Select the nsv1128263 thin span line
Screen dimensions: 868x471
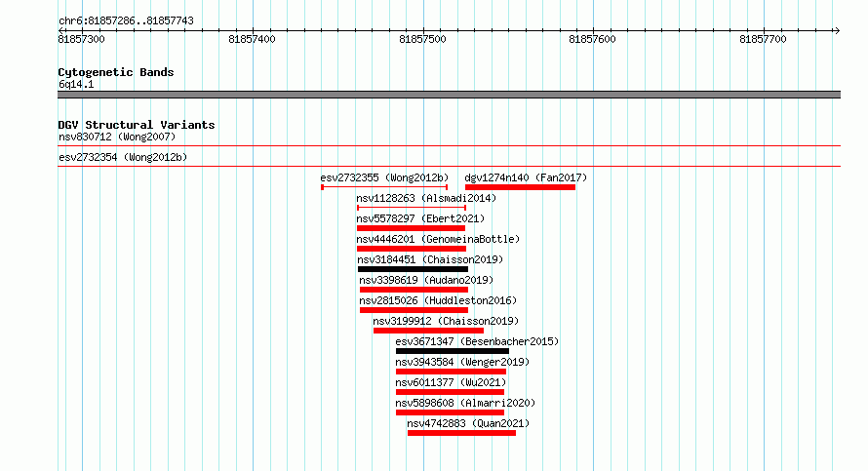tap(412, 208)
